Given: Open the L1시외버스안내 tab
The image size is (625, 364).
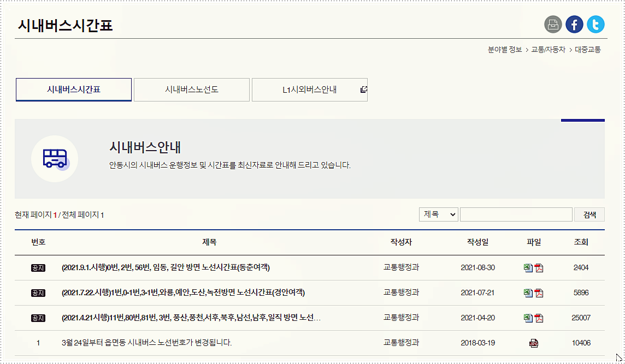Looking at the screenshot, I should [310, 89].
